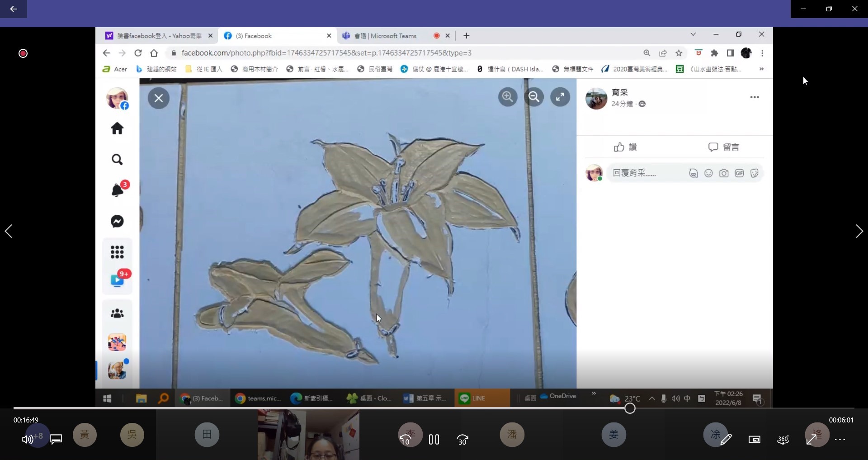
Task: Go to the next item arrow
Action: [x=859, y=231]
